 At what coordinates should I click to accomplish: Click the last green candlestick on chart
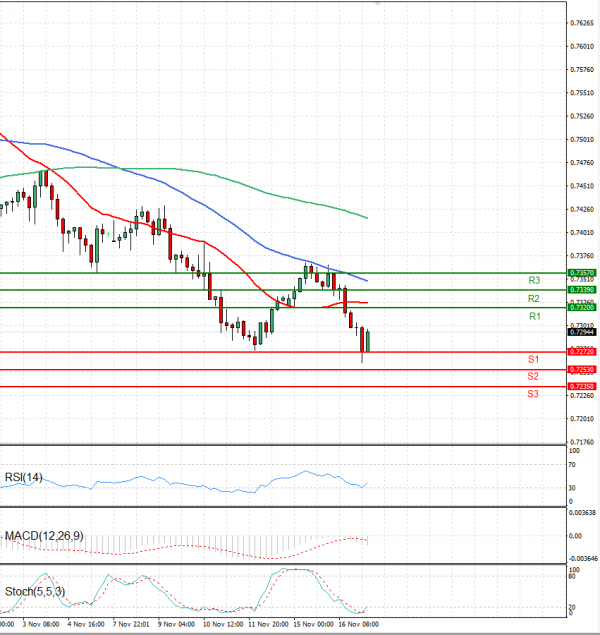368,341
